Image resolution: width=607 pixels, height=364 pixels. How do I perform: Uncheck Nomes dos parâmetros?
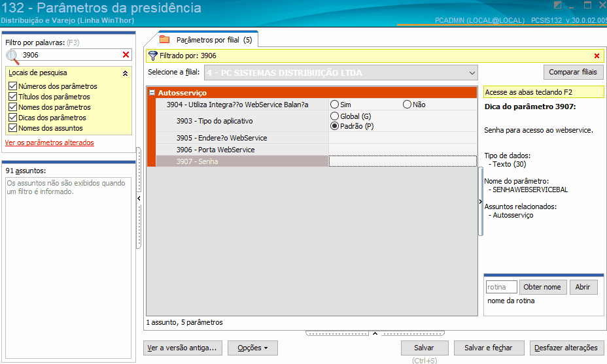[x=13, y=107]
